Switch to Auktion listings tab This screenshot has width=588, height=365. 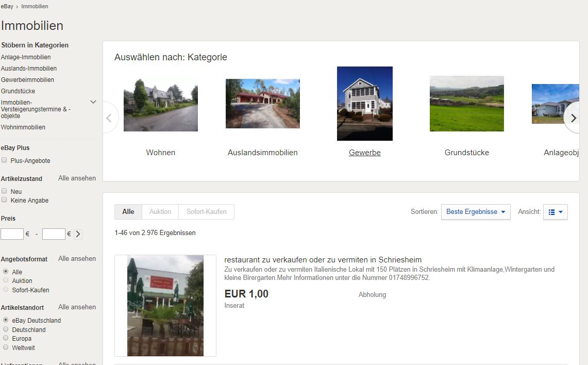160,212
